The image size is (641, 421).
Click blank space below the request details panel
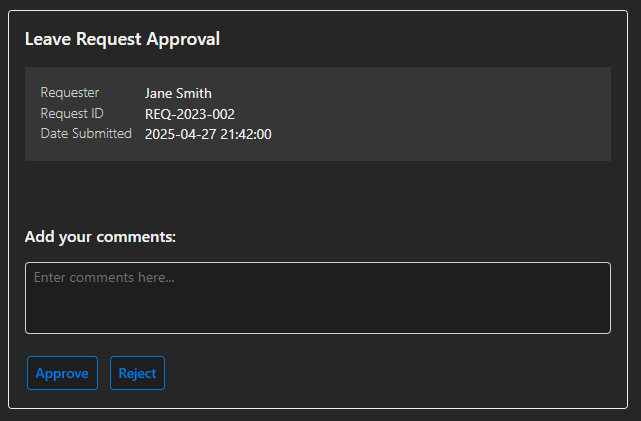coord(318,192)
